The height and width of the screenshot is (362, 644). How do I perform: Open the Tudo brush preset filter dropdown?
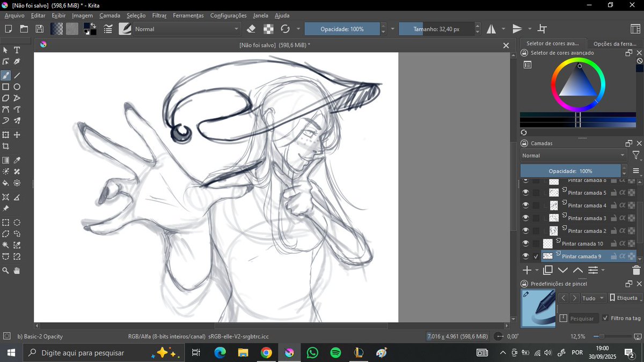click(591, 298)
